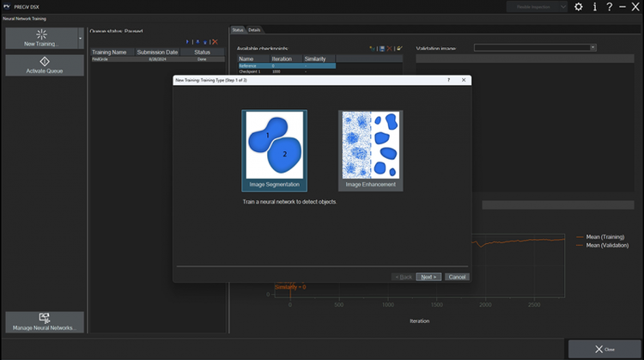Open the settings gear in title bar

578,7
